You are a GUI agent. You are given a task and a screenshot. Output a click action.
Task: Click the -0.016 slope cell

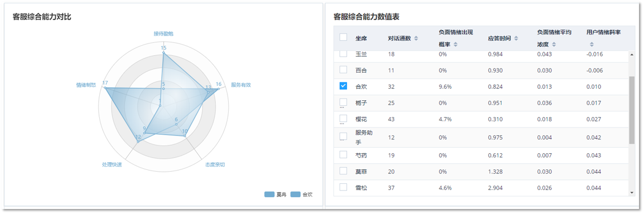(595, 54)
